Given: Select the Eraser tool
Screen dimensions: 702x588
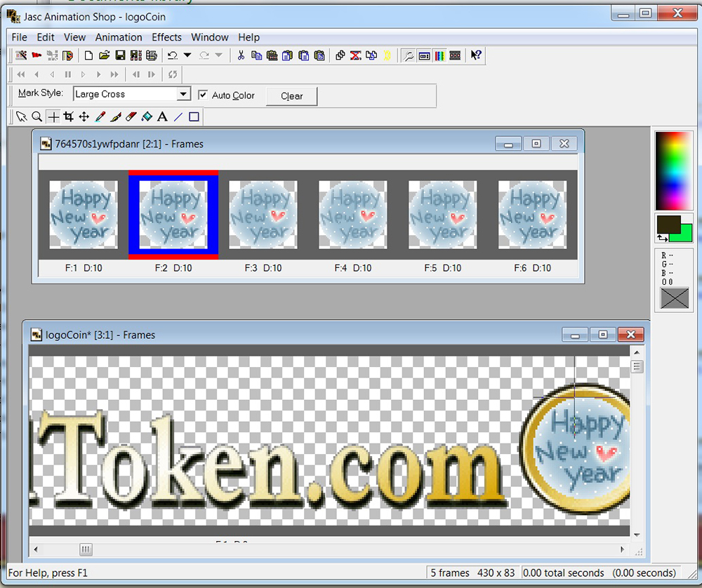Looking at the screenshot, I should [131, 116].
